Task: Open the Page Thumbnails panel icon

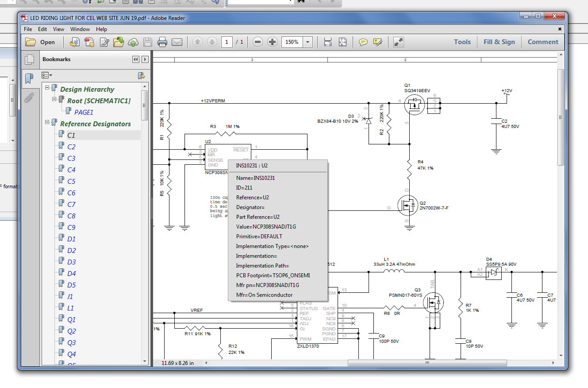Action: tap(29, 59)
